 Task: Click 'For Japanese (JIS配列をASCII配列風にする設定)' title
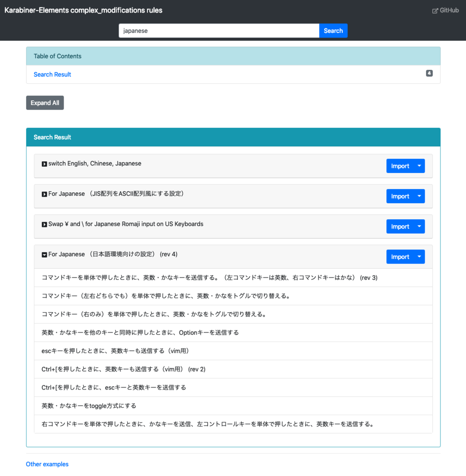click(x=117, y=194)
